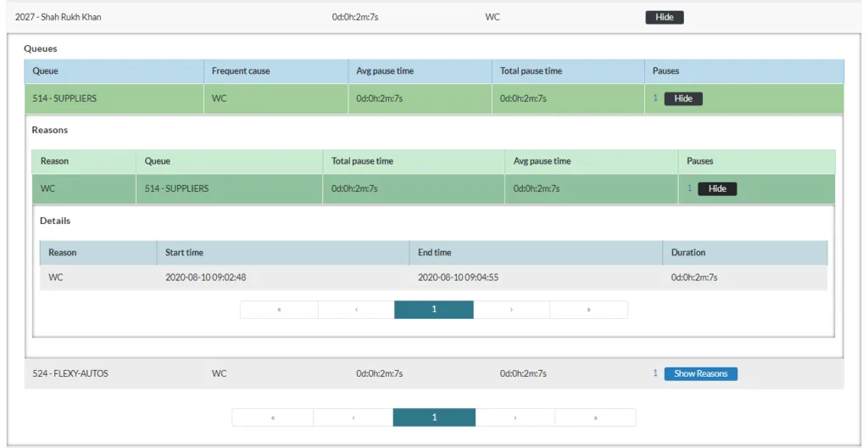Hide details for agent Shah Rukh Khan

click(x=665, y=17)
